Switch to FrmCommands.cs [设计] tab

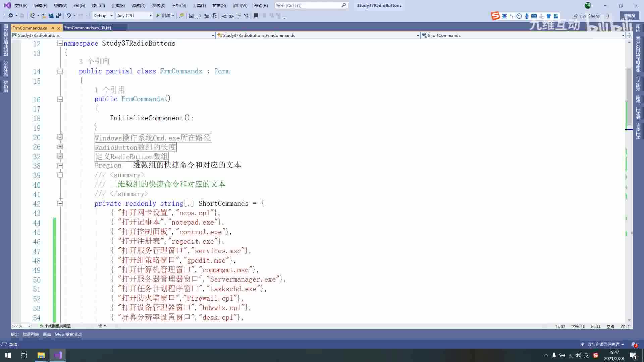(88, 28)
